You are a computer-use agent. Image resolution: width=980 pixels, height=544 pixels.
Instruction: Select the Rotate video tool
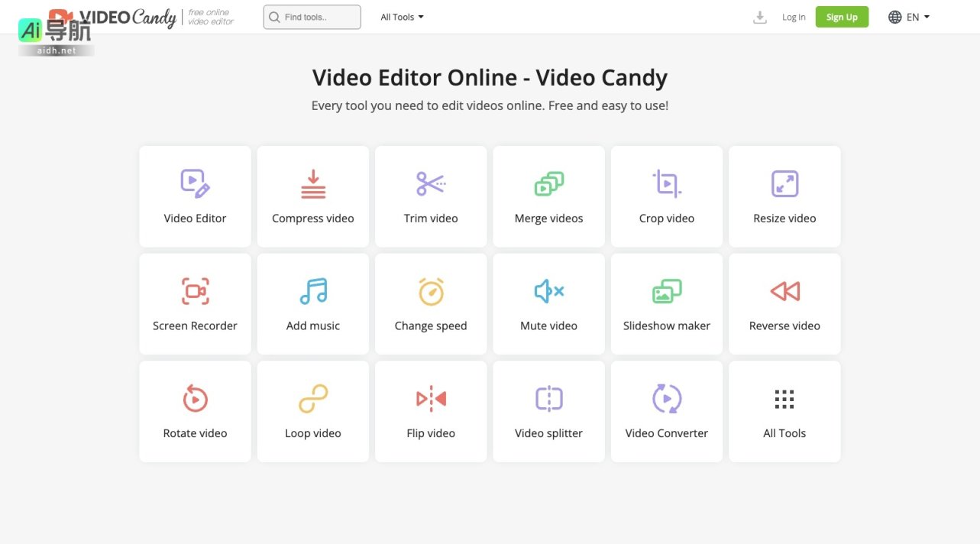tap(195, 411)
